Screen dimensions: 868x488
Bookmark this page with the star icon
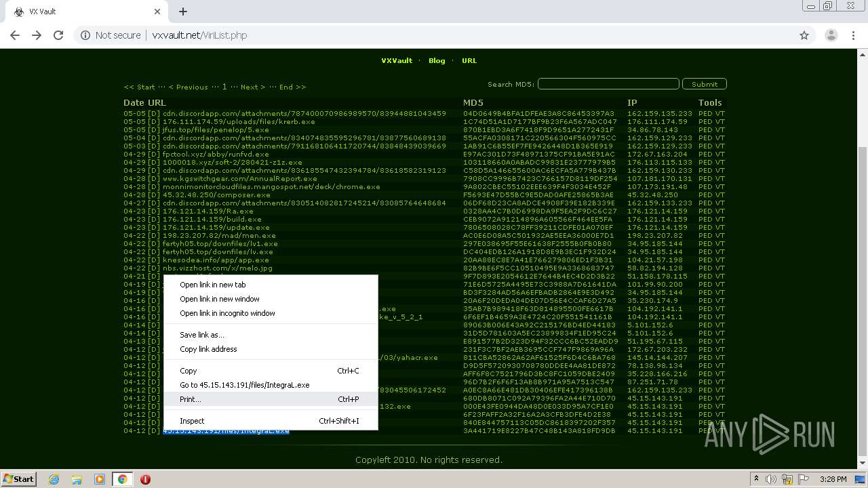click(x=804, y=35)
